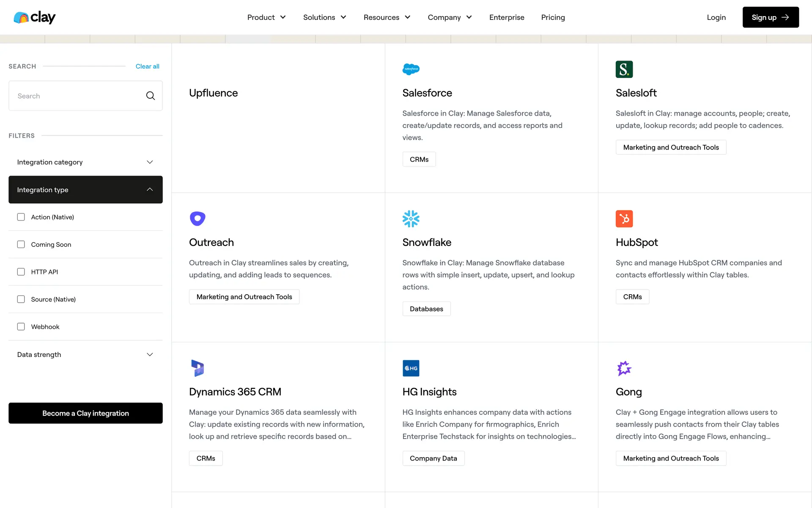Click the Salesloft logo icon
The width and height of the screenshot is (812, 508).
[624, 69]
